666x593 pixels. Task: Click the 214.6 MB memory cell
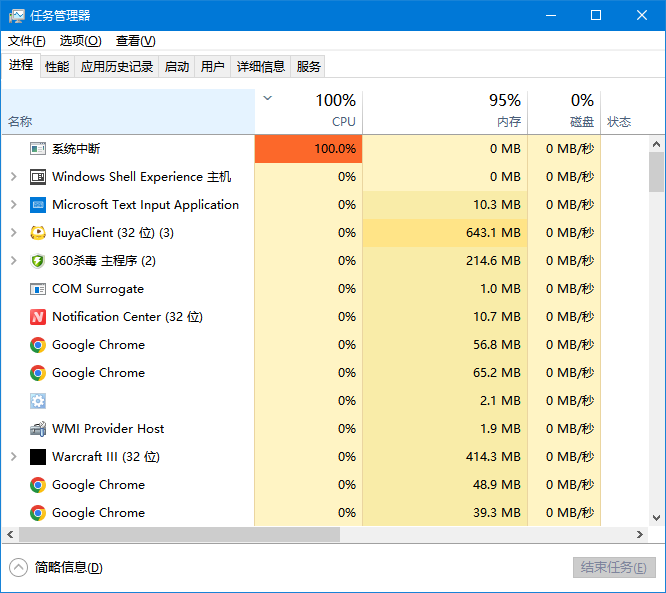[445, 261]
